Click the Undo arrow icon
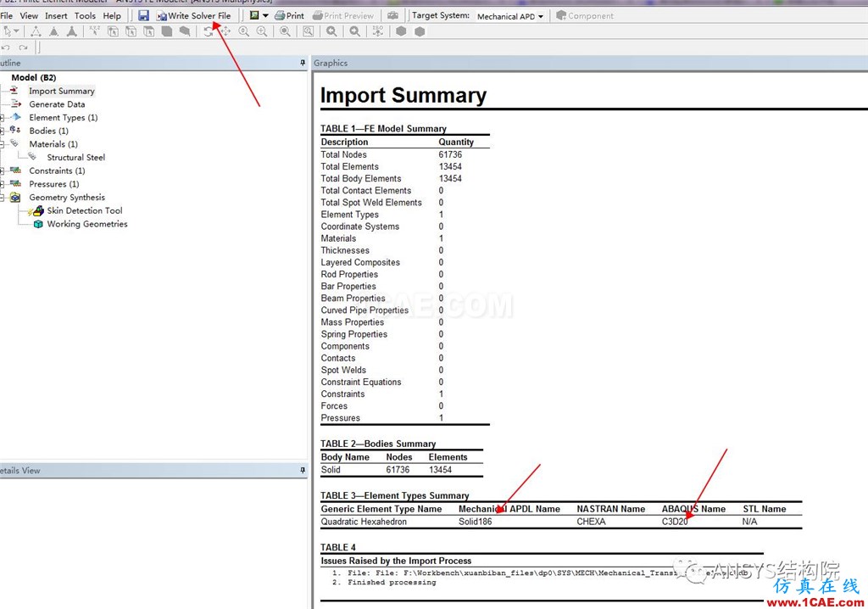The width and height of the screenshot is (868, 609). [x=6, y=47]
